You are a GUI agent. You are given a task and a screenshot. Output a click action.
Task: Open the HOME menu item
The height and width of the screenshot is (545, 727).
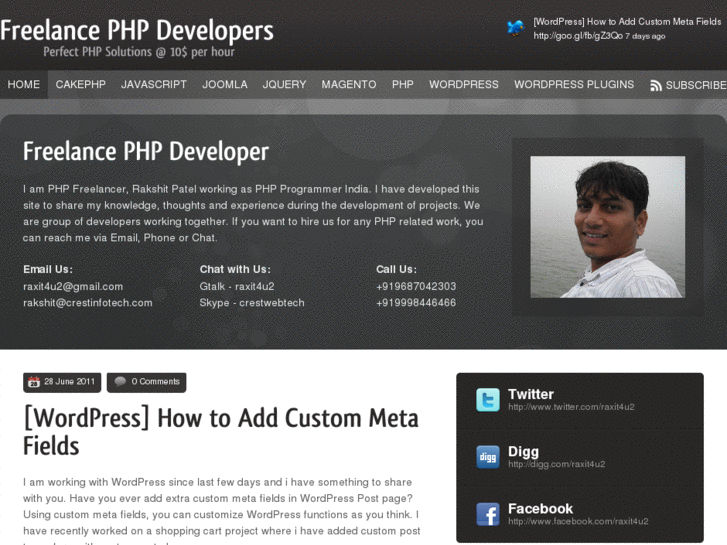[x=24, y=84]
